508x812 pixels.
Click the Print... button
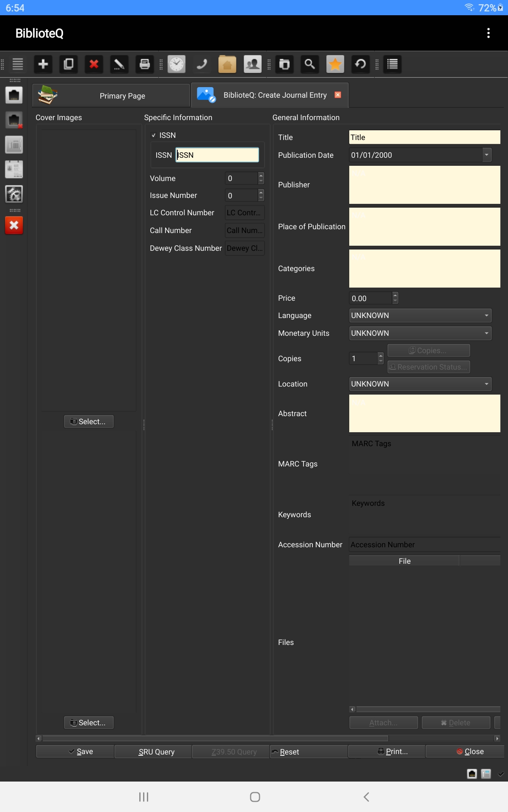pyautogui.click(x=387, y=752)
